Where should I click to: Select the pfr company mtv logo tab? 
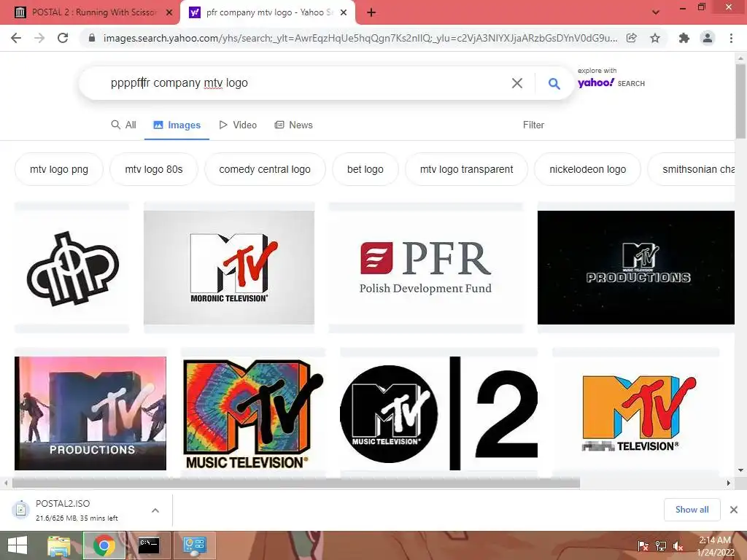[x=267, y=12]
